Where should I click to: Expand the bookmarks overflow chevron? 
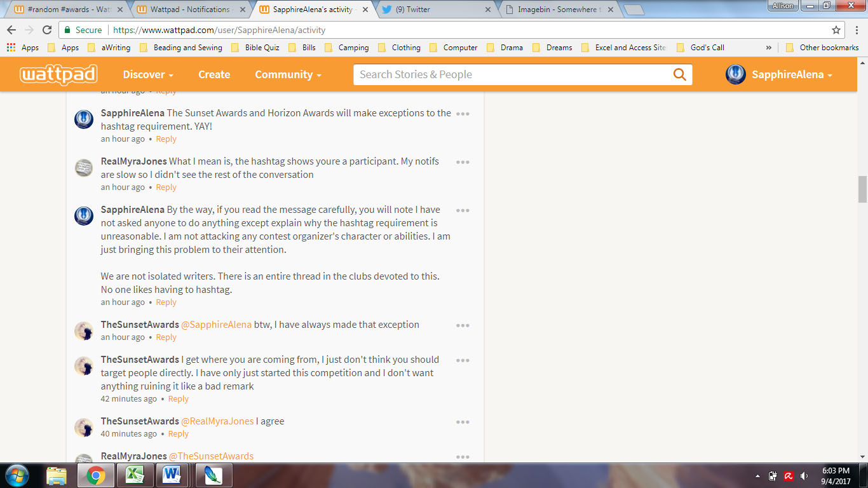pos(769,48)
